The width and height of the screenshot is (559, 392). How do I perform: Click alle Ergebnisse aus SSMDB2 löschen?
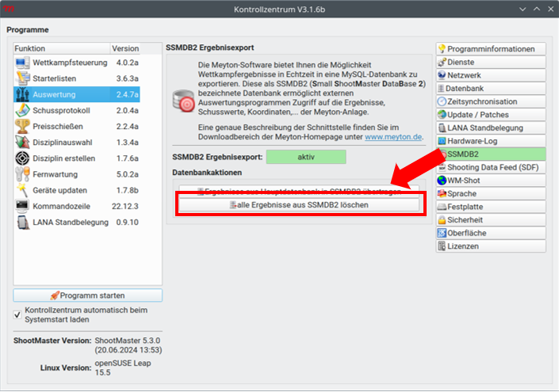(299, 204)
